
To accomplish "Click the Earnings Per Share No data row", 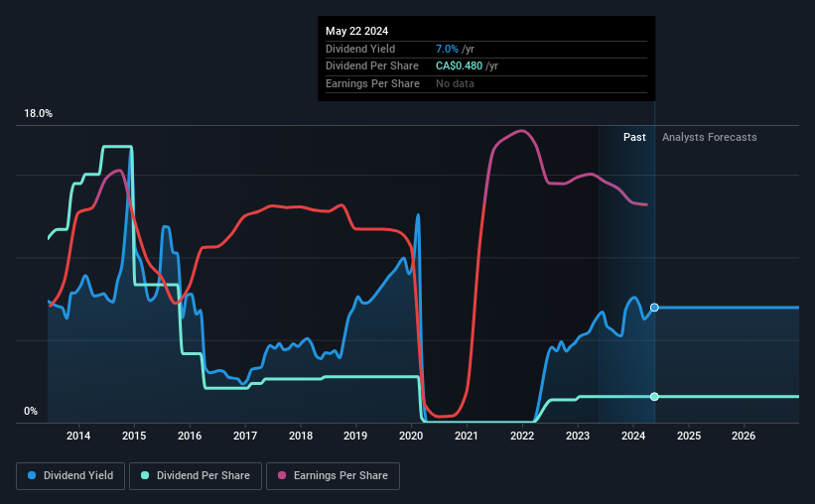I will [486, 83].
